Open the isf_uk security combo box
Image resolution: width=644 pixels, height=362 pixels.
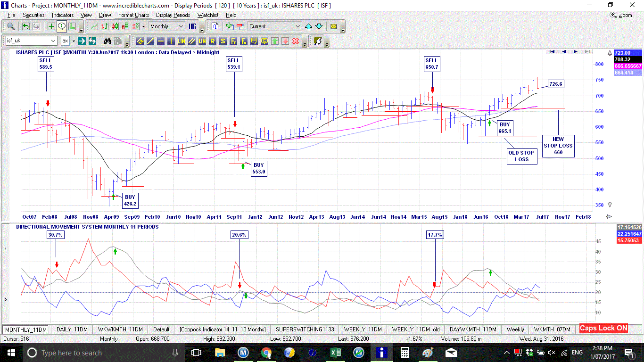tap(32, 41)
